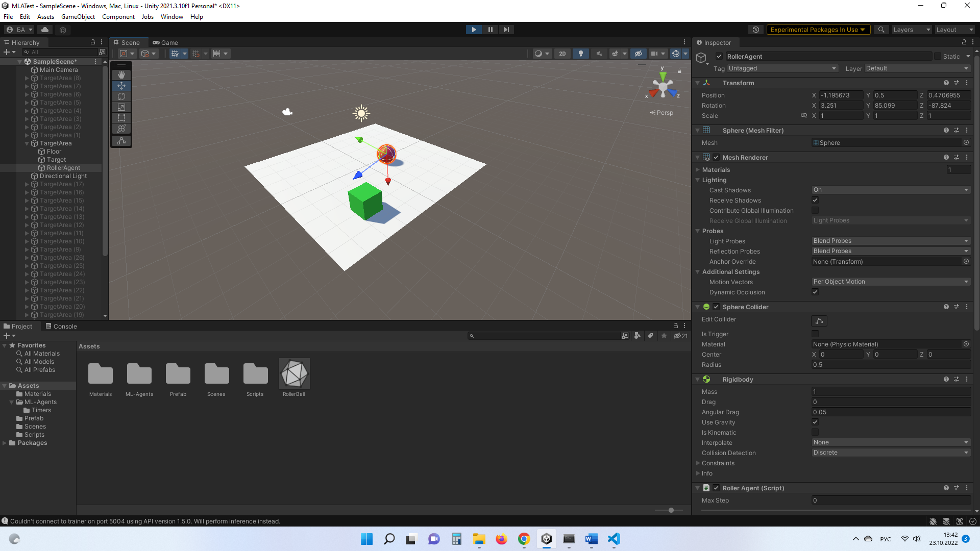Collapse the TargetArea group in the Hierarchy
980x551 pixels.
tap(26, 143)
